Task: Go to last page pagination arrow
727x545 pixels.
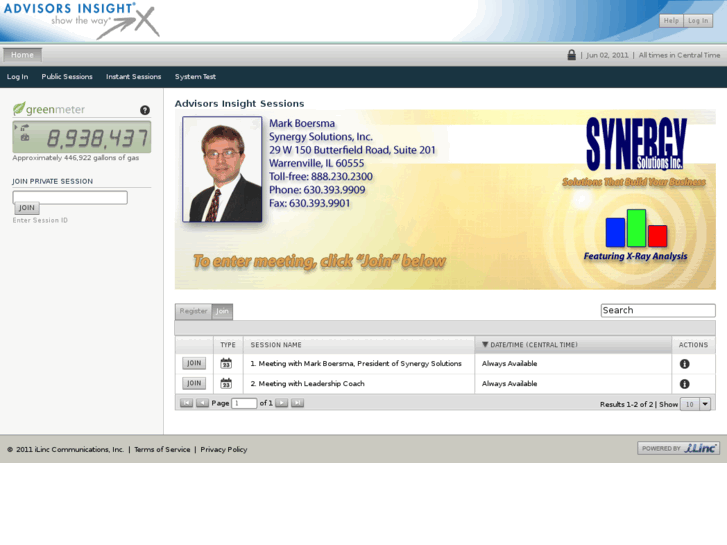Action: tap(297, 403)
